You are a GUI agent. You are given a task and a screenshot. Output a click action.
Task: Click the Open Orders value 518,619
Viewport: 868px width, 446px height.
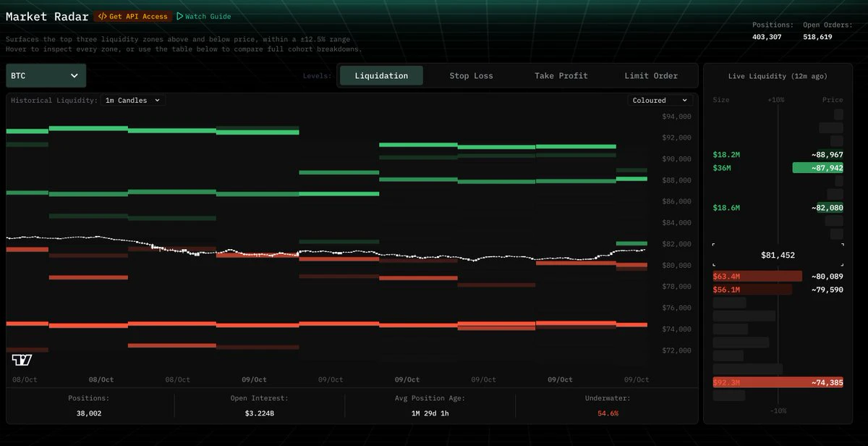click(x=817, y=37)
